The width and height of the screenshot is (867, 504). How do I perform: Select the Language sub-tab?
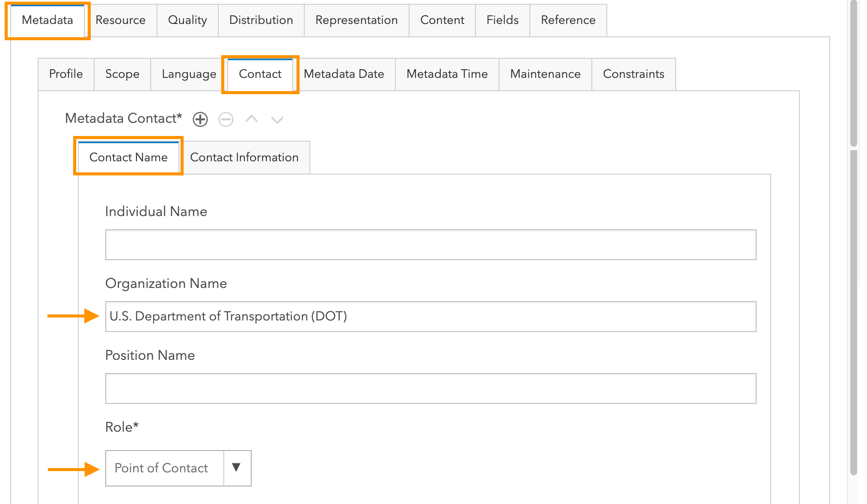[x=188, y=74]
